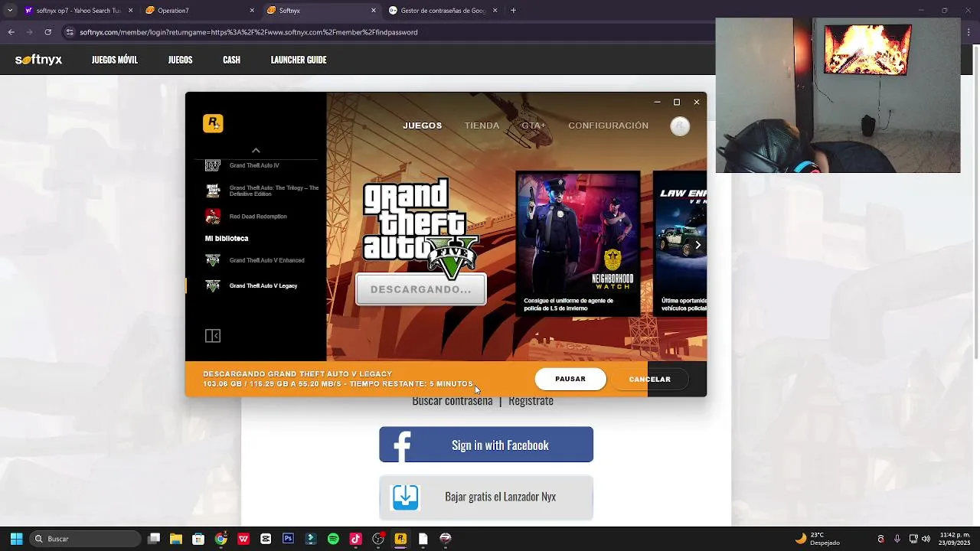Open Rockstar Games Launcher taskbar icon
This screenshot has width=980, height=551.
tap(400, 539)
